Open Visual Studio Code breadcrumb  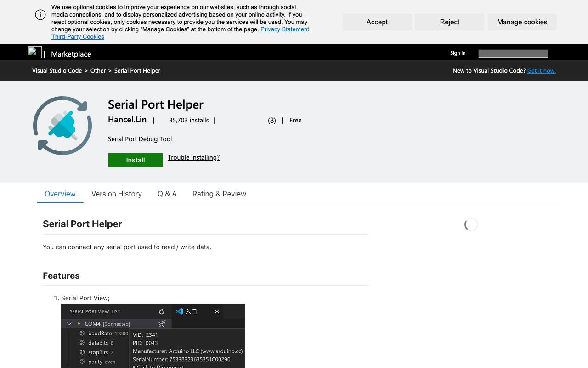pos(57,70)
